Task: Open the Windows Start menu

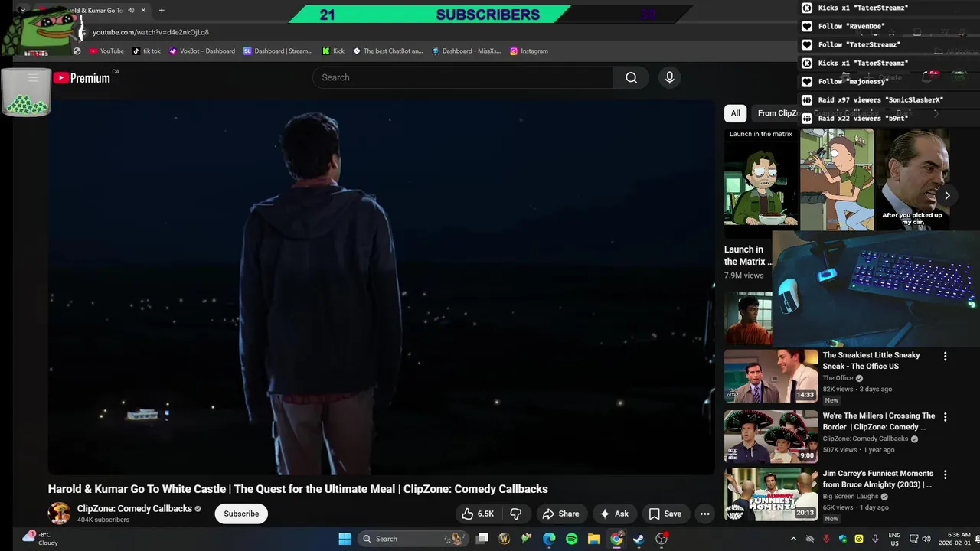Action: [345, 539]
